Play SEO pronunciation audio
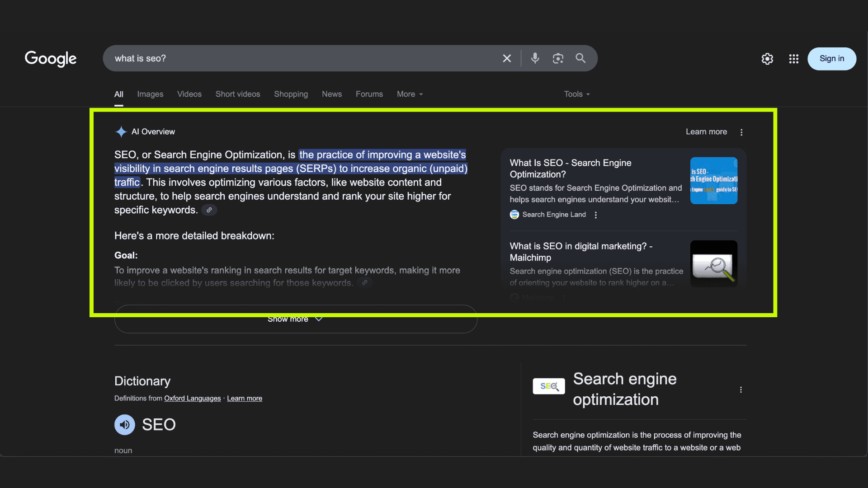The height and width of the screenshot is (488, 868). [125, 425]
